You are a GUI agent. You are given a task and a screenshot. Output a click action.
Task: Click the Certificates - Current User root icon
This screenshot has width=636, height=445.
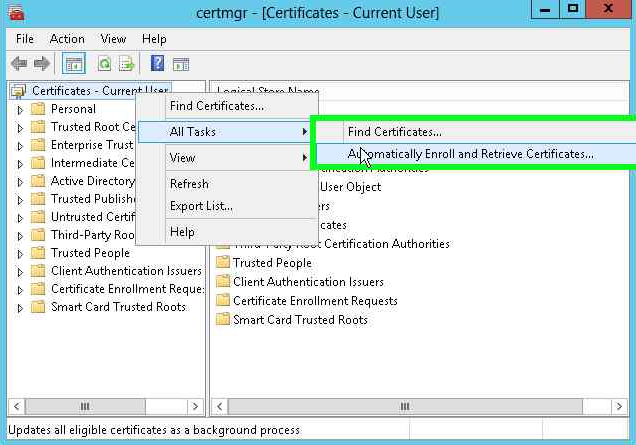tap(18, 91)
